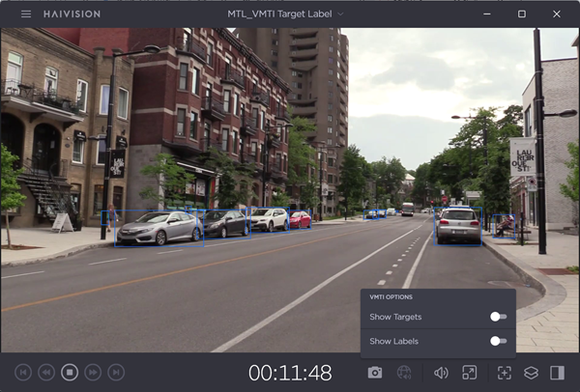Viewport: 580px width, 392px height.
Task: Click the skip to start button
Action: click(23, 372)
